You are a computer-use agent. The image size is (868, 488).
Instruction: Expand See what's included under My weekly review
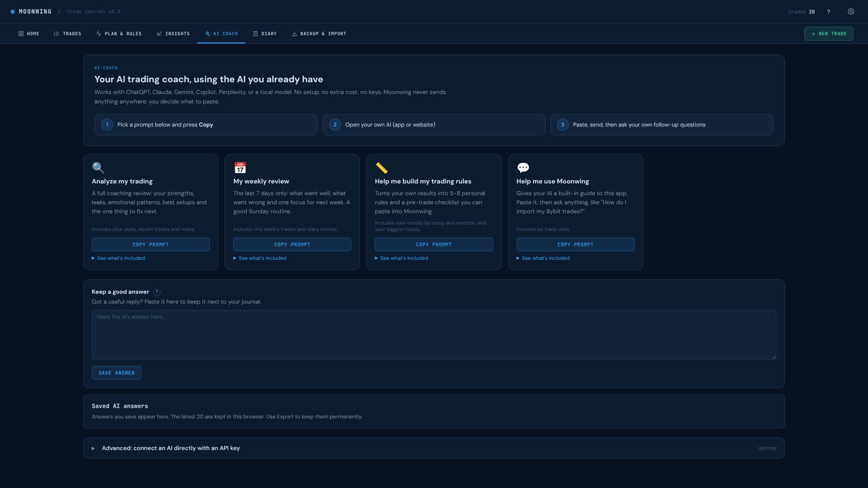point(260,258)
